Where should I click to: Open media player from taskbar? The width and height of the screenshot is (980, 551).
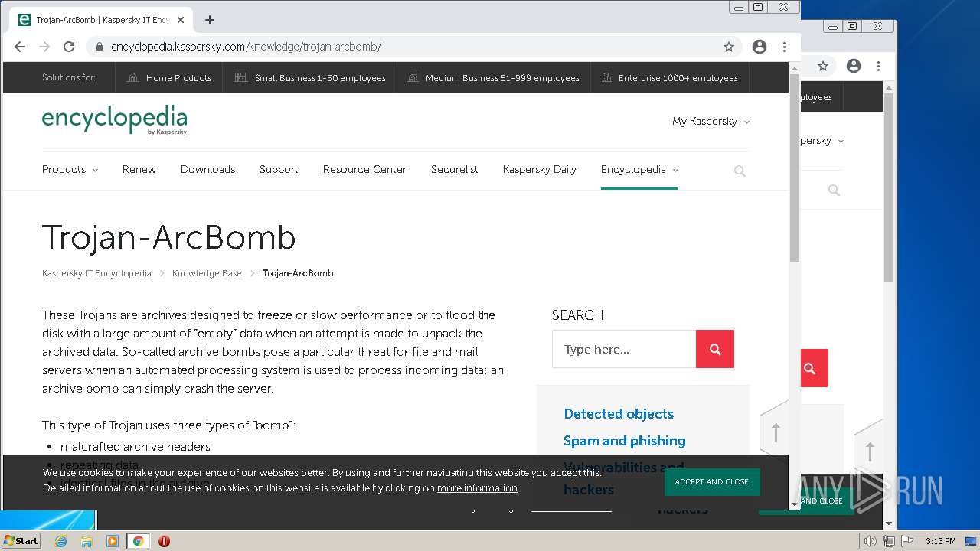coord(113,541)
